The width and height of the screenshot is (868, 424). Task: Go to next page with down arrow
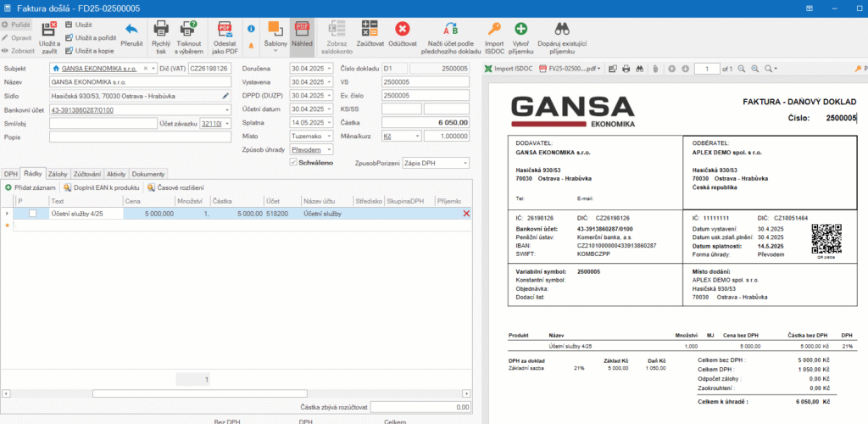pos(685,69)
